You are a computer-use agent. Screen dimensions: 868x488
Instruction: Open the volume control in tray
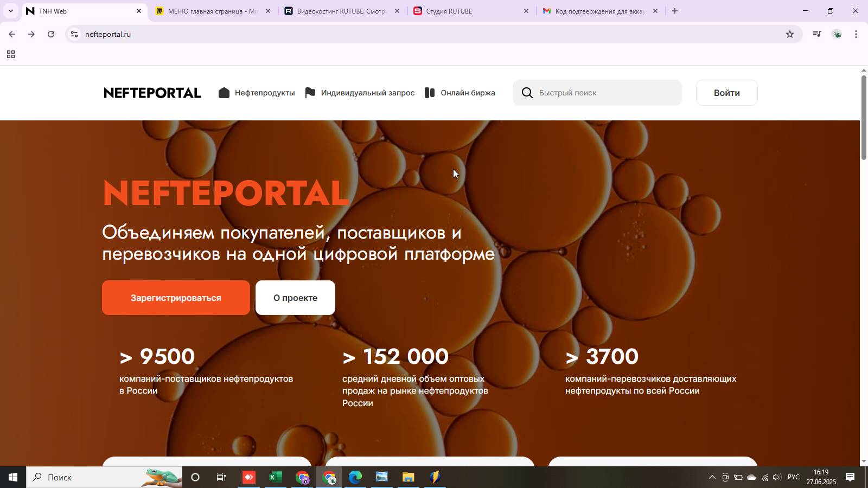coord(777,477)
